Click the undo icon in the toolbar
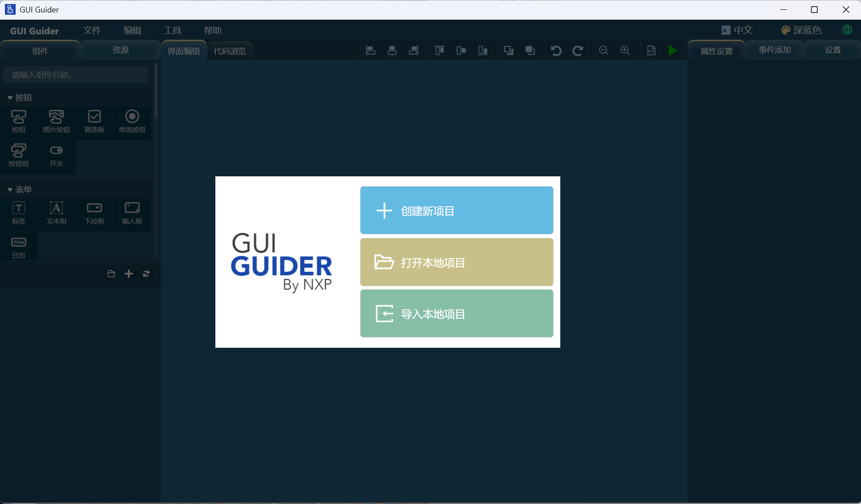861x504 pixels. 555,50
